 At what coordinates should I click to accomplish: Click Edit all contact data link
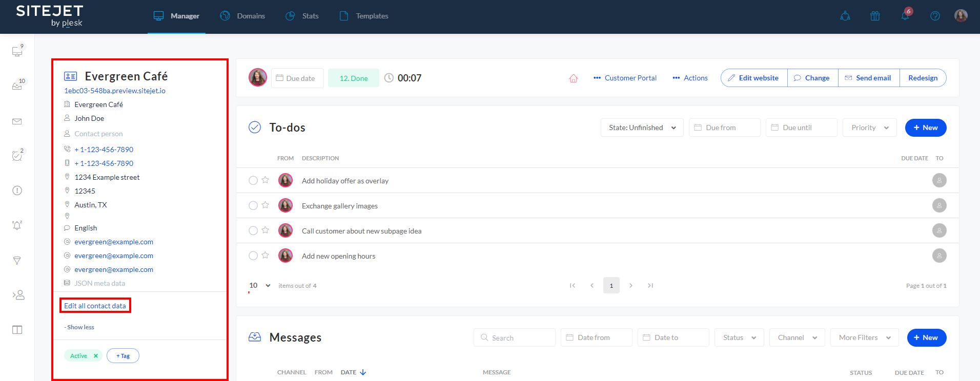[95, 306]
